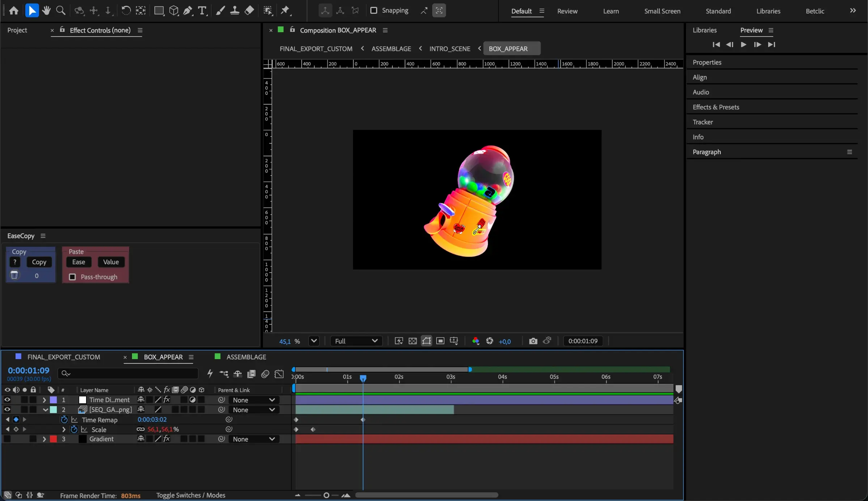Select the Type text tool
This screenshot has width=868, height=501.
tap(202, 10)
